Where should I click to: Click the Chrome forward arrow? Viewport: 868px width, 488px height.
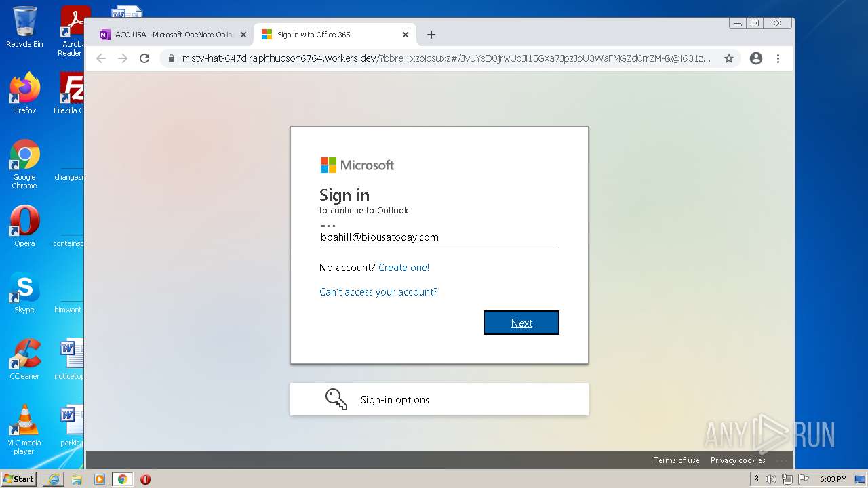[123, 58]
